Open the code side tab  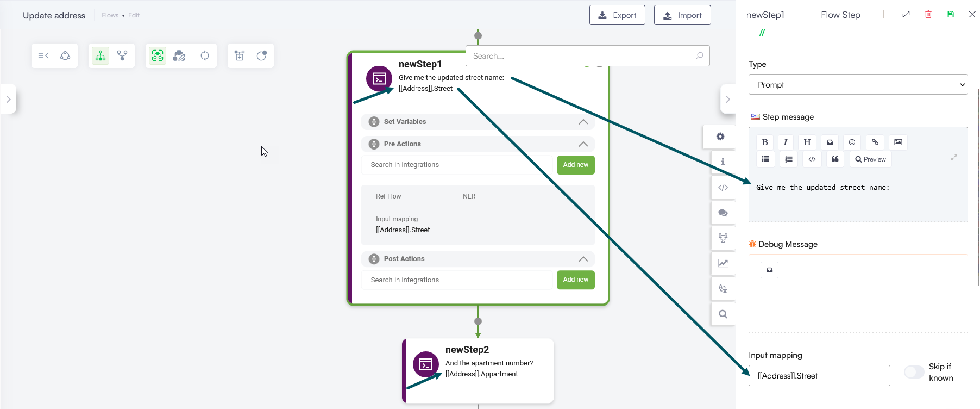[x=723, y=188]
